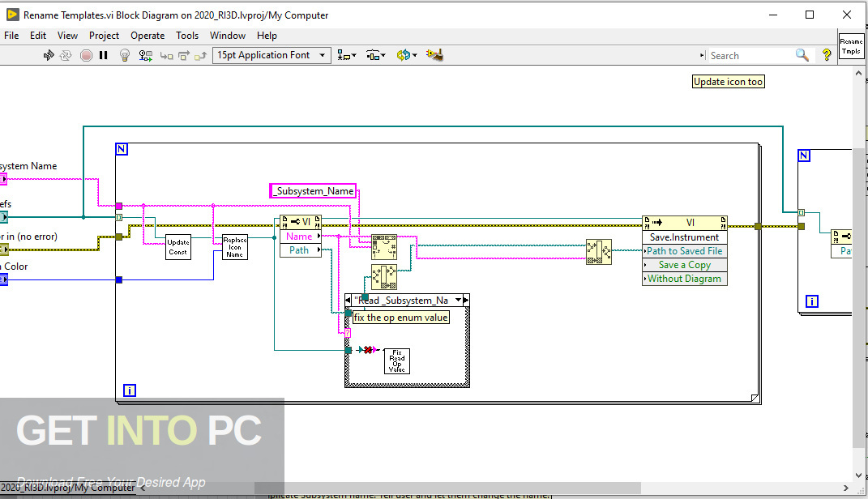Click the N count terminal of the large For Loop
The width and height of the screenshot is (868, 499).
coord(122,149)
